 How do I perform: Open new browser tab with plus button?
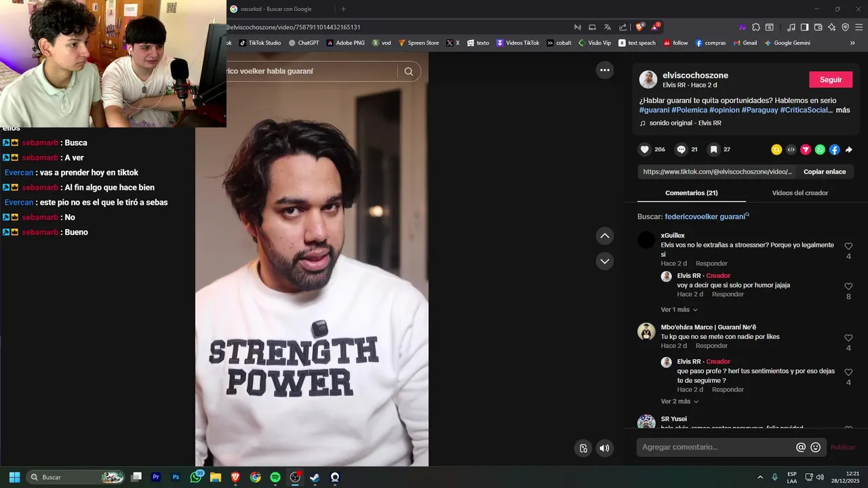(343, 9)
